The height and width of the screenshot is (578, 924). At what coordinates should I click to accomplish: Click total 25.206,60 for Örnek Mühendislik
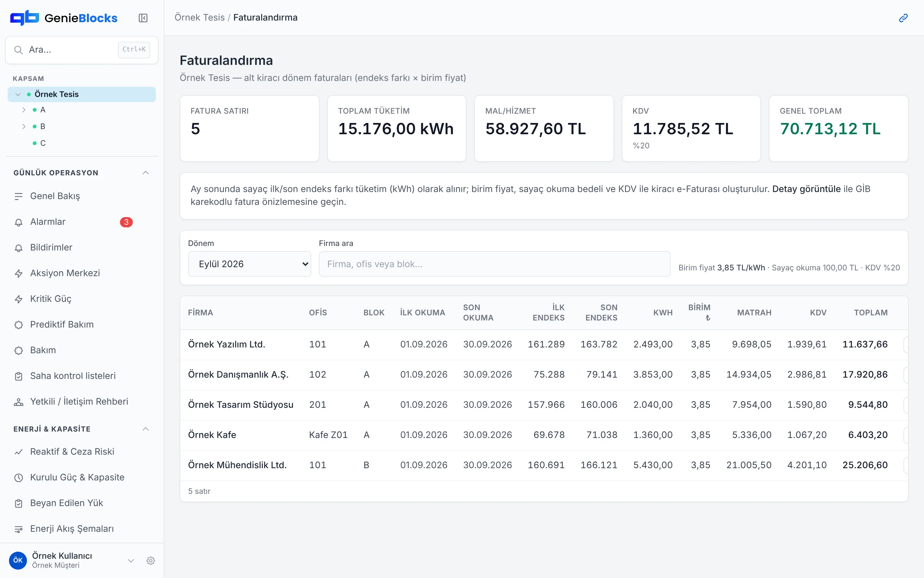[x=865, y=465]
